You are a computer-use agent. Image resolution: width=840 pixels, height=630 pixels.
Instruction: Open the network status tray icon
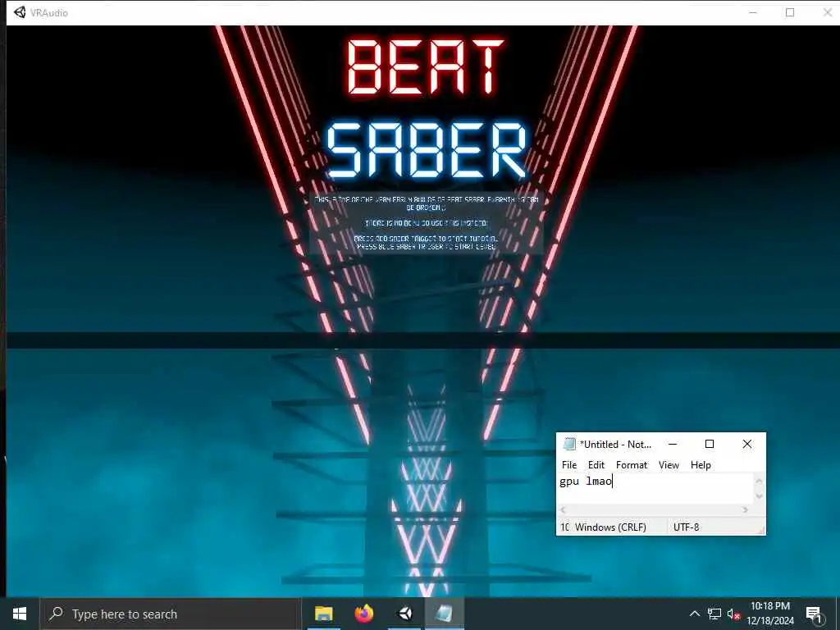coord(714,614)
